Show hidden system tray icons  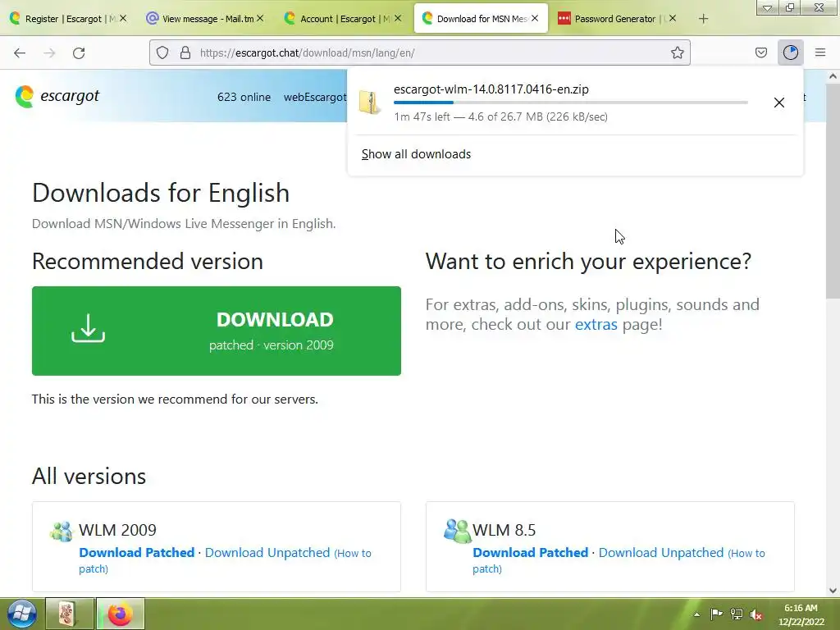point(696,614)
